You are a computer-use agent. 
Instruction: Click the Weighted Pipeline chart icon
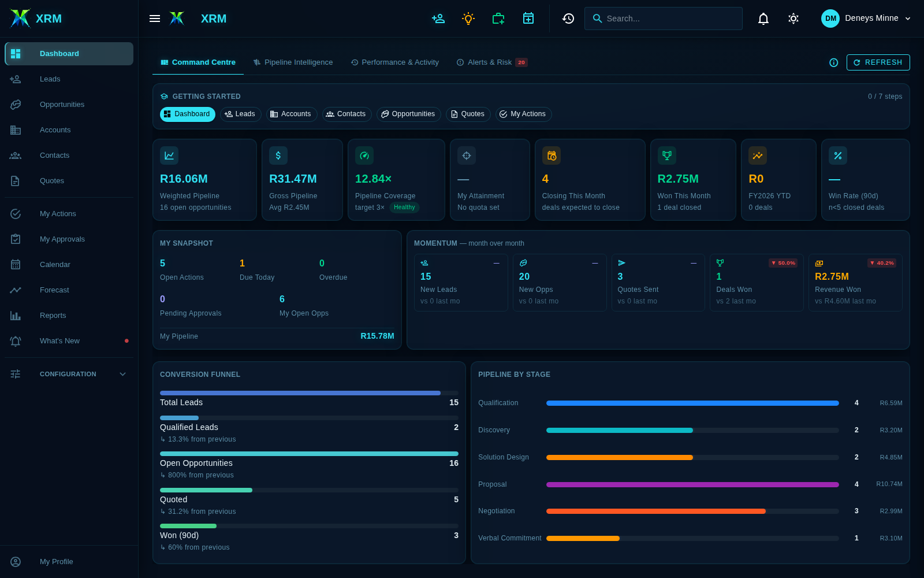point(169,155)
